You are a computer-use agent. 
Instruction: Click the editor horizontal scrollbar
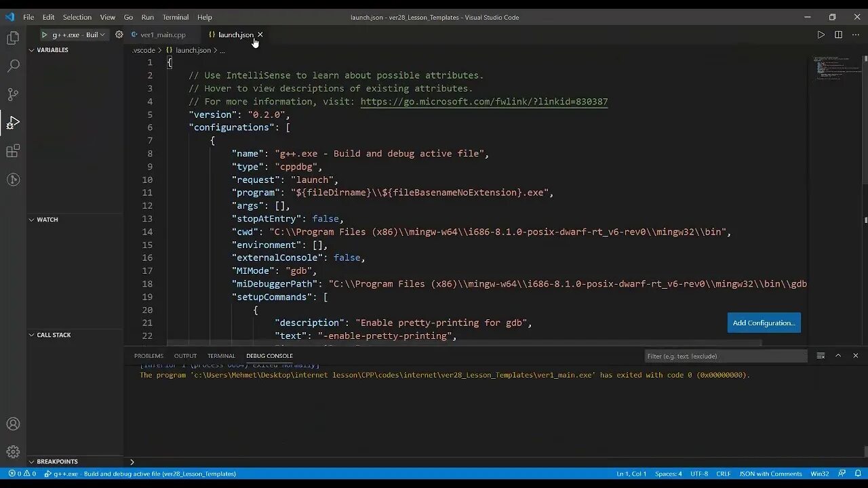465,343
